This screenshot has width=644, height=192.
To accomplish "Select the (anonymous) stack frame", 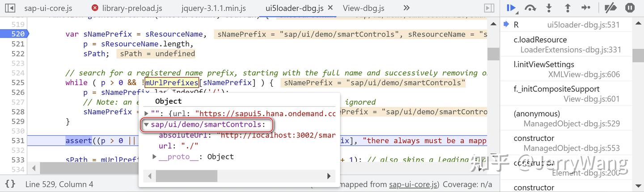I will click(566, 119).
